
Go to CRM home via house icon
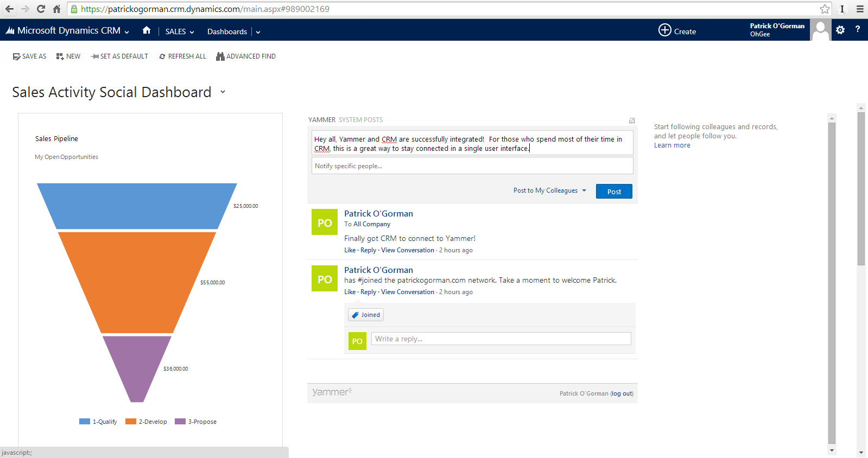coord(147,30)
